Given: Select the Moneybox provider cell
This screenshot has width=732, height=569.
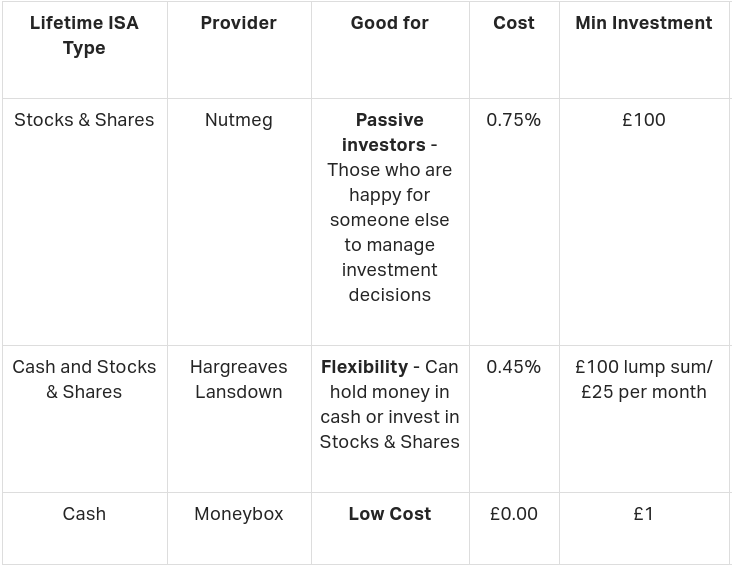Looking at the screenshot, I should pos(238,514).
